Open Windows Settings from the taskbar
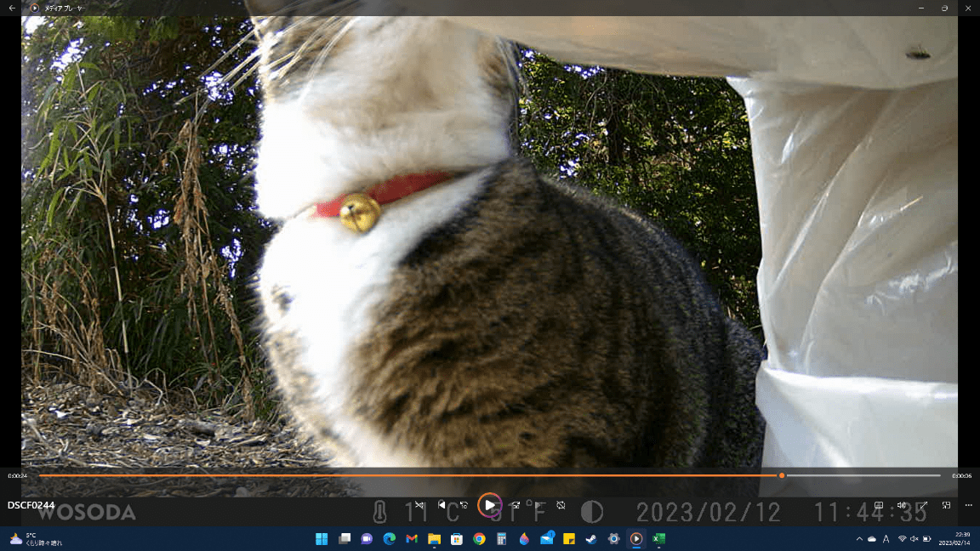The width and height of the screenshot is (980, 551). pyautogui.click(x=613, y=538)
